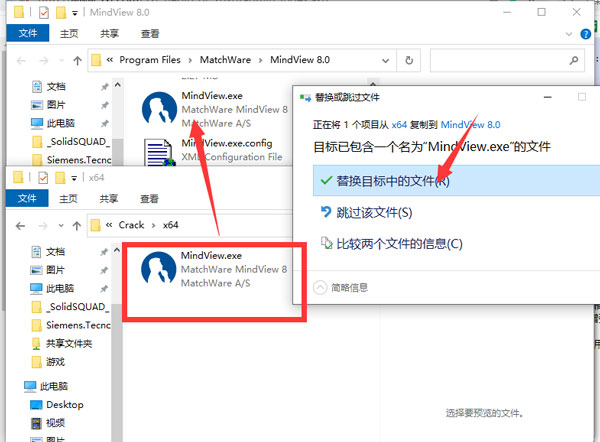Select 图片 pinned item in x64 sidebar
Image resolution: width=600 pixels, height=442 pixels.
pyautogui.click(x=55, y=270)
